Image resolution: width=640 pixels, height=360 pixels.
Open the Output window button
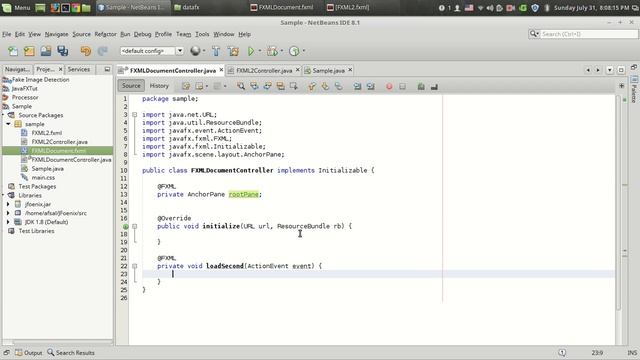click(x=29, y=353)
